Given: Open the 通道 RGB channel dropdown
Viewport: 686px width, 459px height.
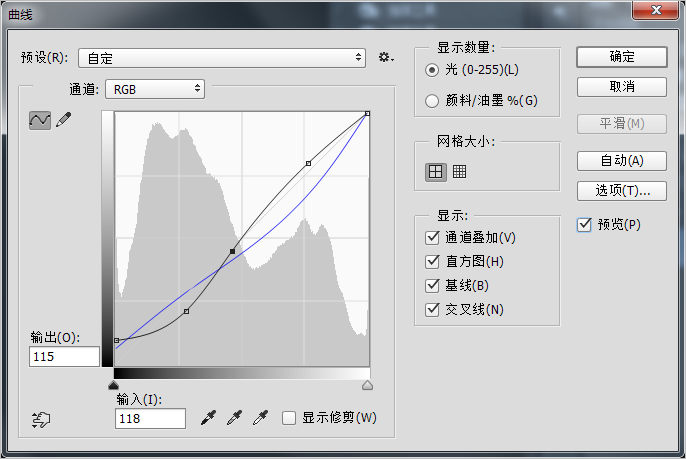Looking at the screenshot, I should click(155, 89).
